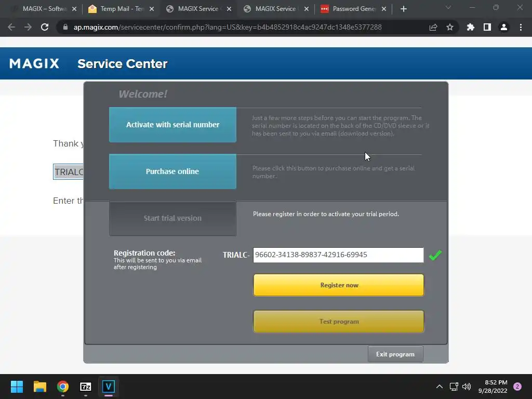Toggle the browser side panel
This screenshot has width=532, height=399.
click(x=487, y=27)
